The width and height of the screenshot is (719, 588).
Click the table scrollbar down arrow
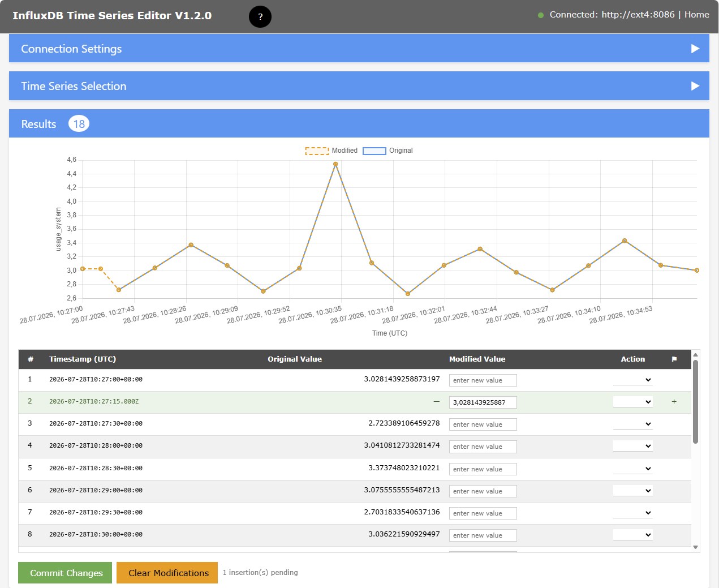tap(696, 547)
